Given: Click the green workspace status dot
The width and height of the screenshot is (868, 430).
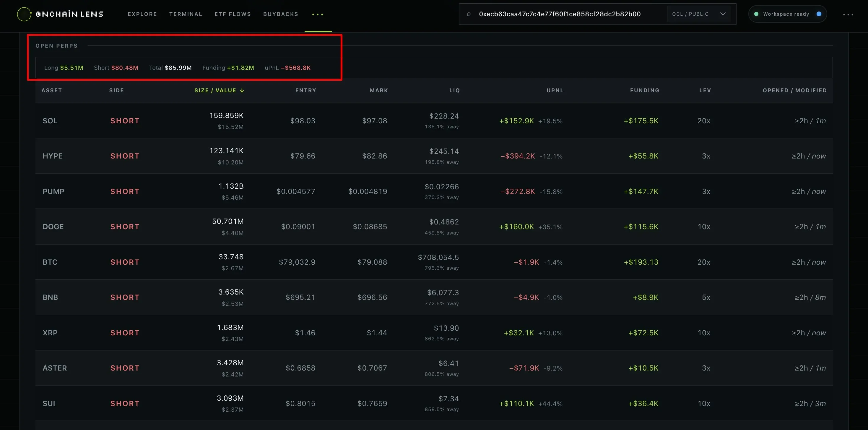Looking at the screenshot, I should [756, 14].
